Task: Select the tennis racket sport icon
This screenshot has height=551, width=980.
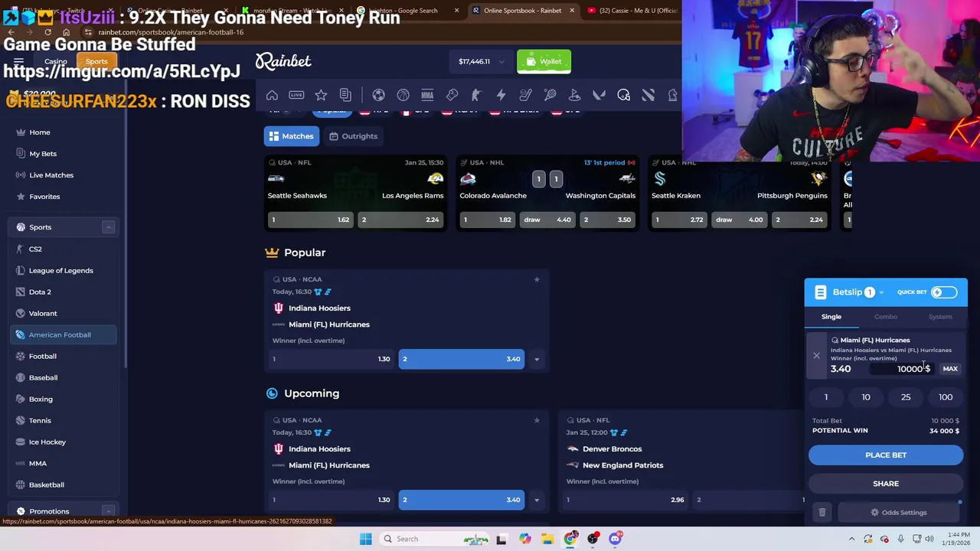Action: pyautogui.click(x=550, y=95)
